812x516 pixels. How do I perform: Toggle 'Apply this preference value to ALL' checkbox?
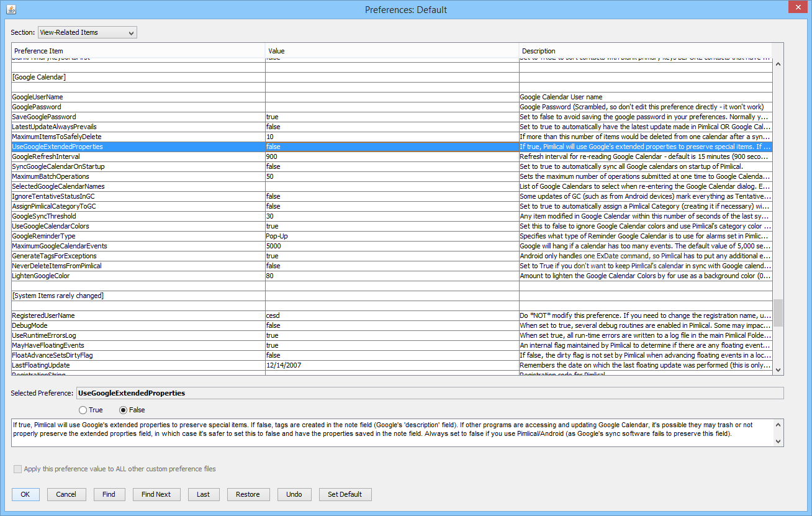(x=17, y=469)
